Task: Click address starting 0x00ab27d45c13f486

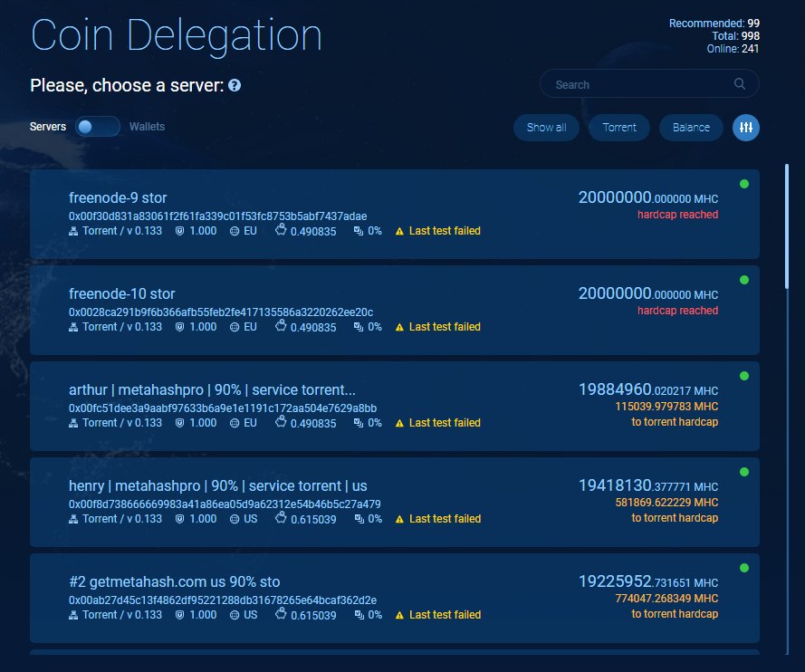Action: click(x=222, y=600)
